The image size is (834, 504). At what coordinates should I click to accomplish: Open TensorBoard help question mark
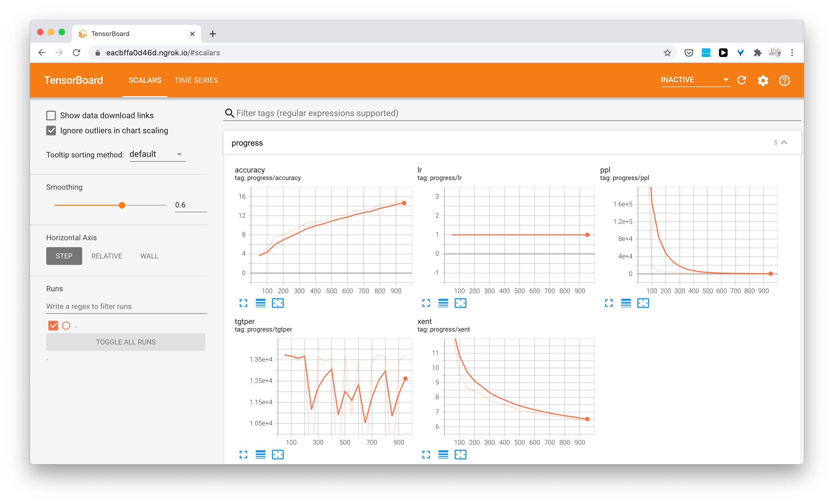pos(784,80)
